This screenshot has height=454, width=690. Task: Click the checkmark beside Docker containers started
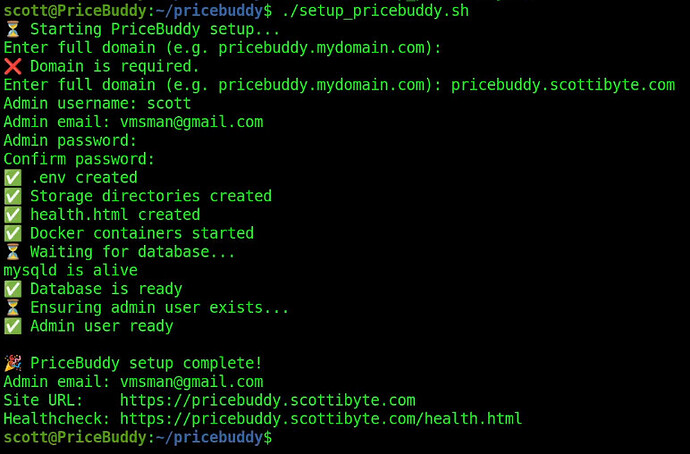[x=12, y=233]
